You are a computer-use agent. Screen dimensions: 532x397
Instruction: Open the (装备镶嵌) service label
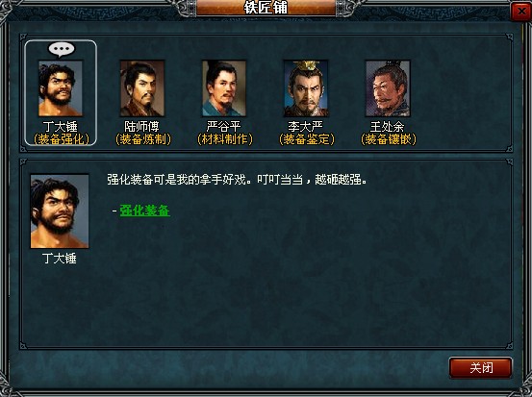389,139
